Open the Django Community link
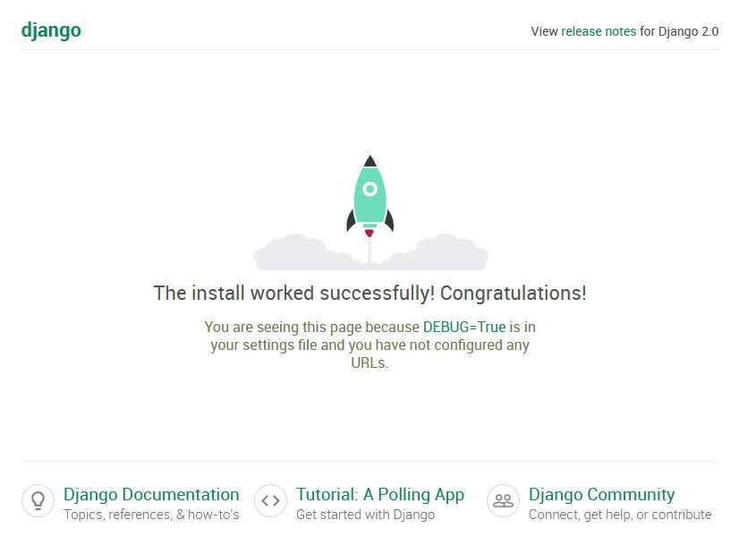 coord(602,495)
